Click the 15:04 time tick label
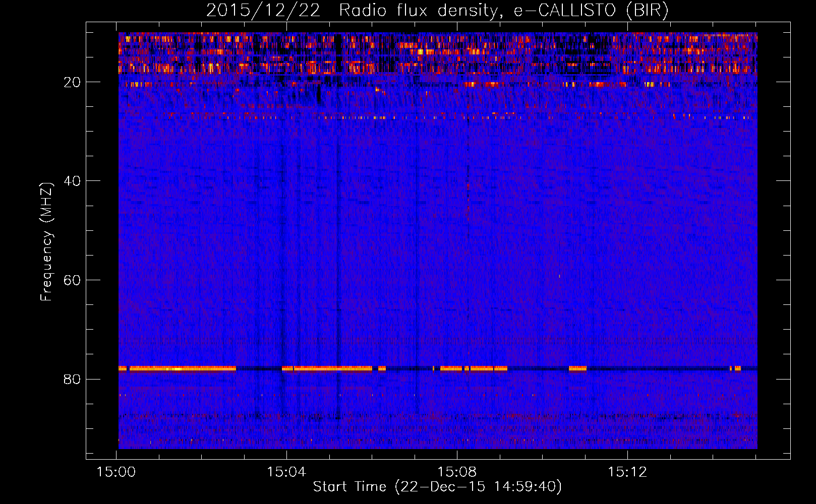 coord(286,472)
